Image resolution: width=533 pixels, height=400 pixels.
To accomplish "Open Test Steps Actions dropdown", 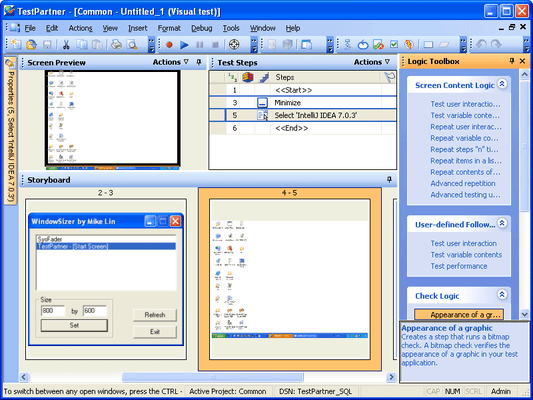I will tap(372, 62).
